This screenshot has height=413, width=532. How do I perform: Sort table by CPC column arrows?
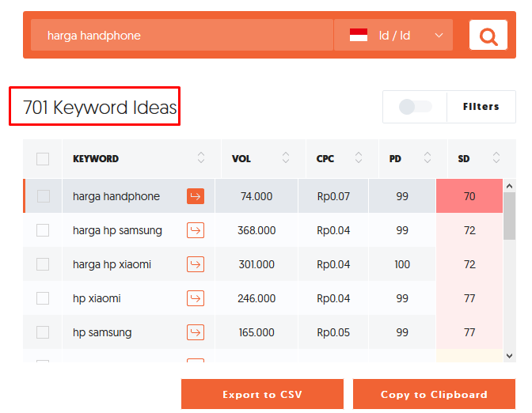click(x=359, y=157)
